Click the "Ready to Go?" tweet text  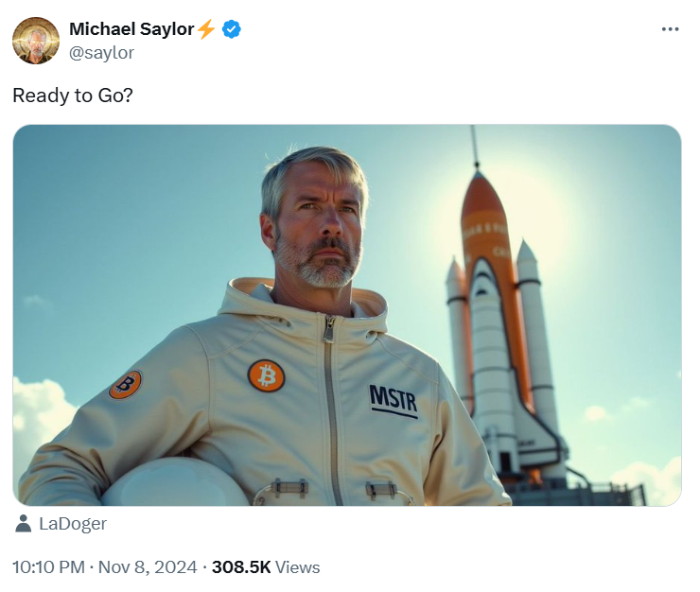pos(73,96)
